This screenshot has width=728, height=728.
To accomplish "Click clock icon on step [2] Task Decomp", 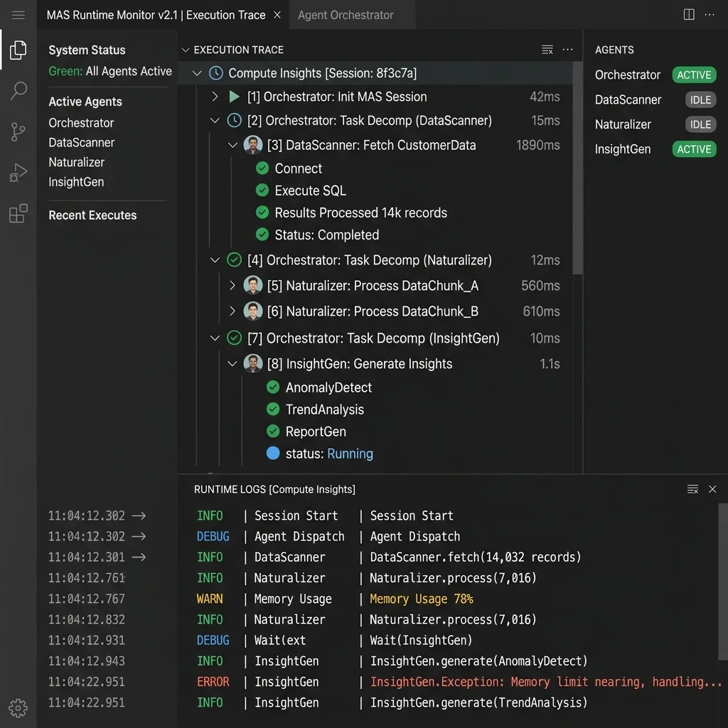I will tap(234, 121).
